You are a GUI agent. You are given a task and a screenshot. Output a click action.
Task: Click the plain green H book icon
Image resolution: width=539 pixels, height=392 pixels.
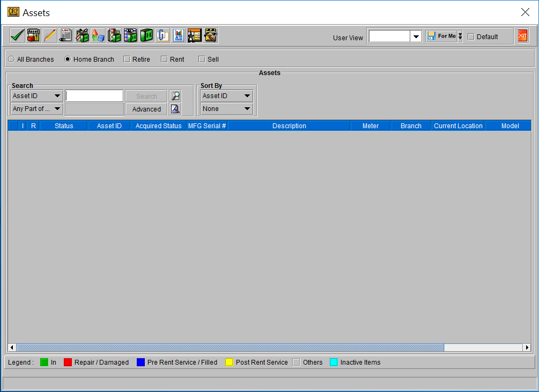(146, 35)
